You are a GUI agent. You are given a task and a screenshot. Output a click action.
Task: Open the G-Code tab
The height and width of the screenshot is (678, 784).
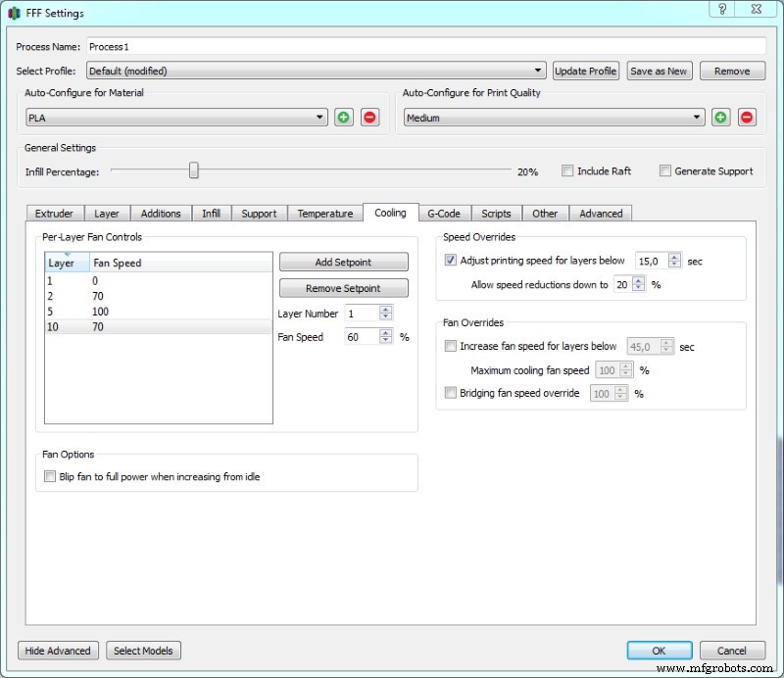[444, 214]
